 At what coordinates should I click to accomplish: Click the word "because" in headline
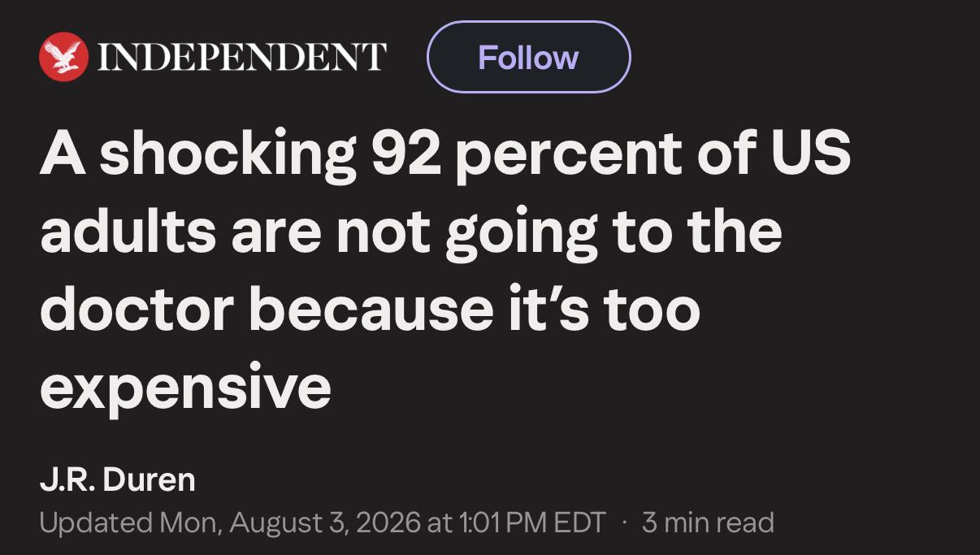(350, 311)
